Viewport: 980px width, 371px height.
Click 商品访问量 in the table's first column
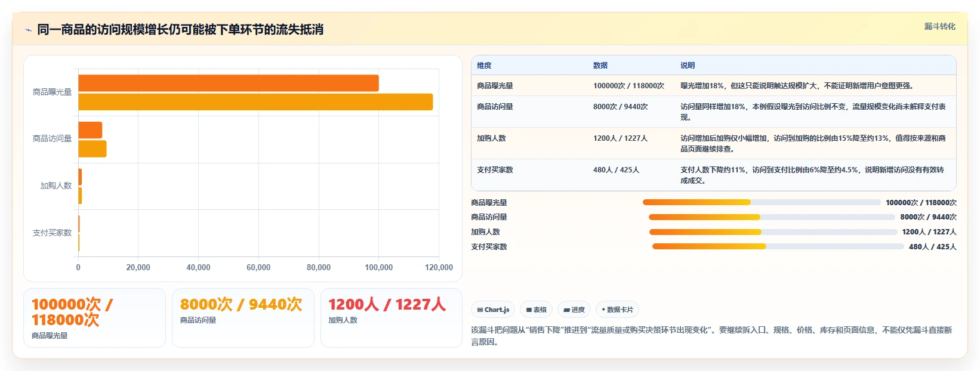495,107
